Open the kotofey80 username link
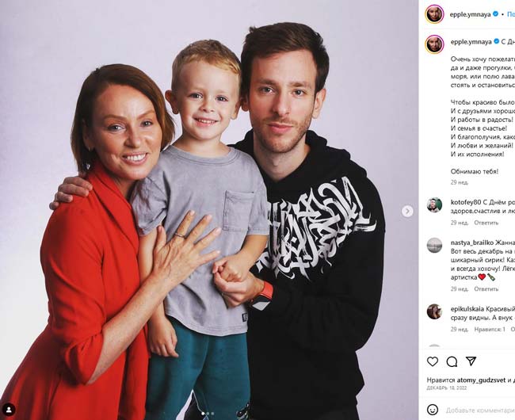 coord(466,202)
